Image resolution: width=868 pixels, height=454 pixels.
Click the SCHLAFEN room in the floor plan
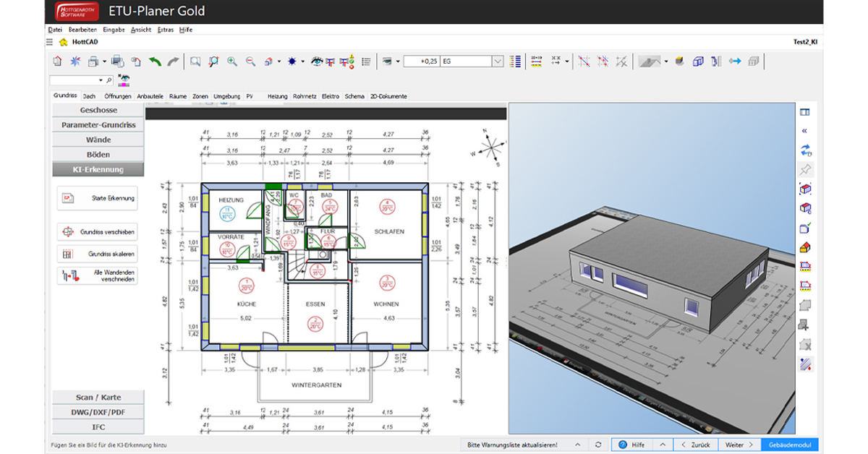pyautogui.click(x=389, y=225)
